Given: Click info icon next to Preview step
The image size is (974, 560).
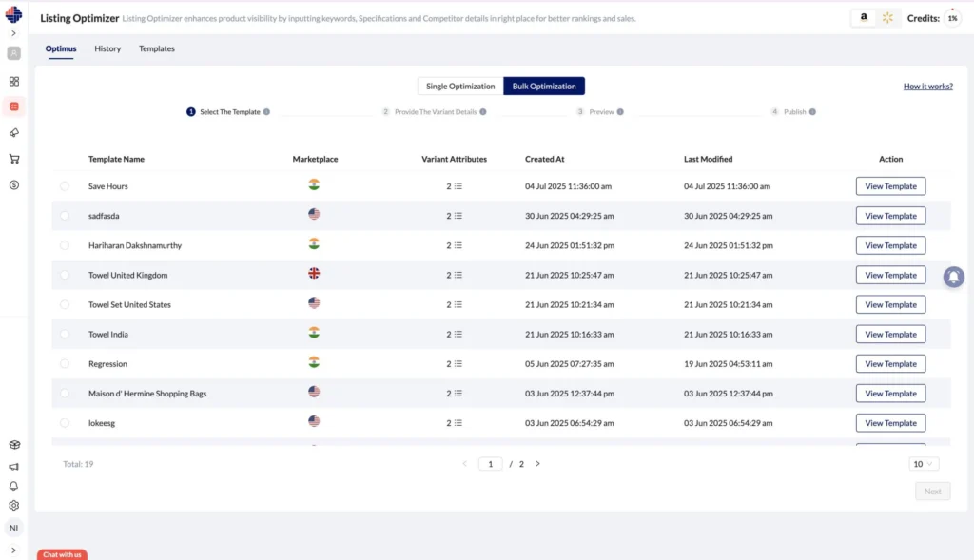Looking at the screenshot, I should tap(620, 112).
